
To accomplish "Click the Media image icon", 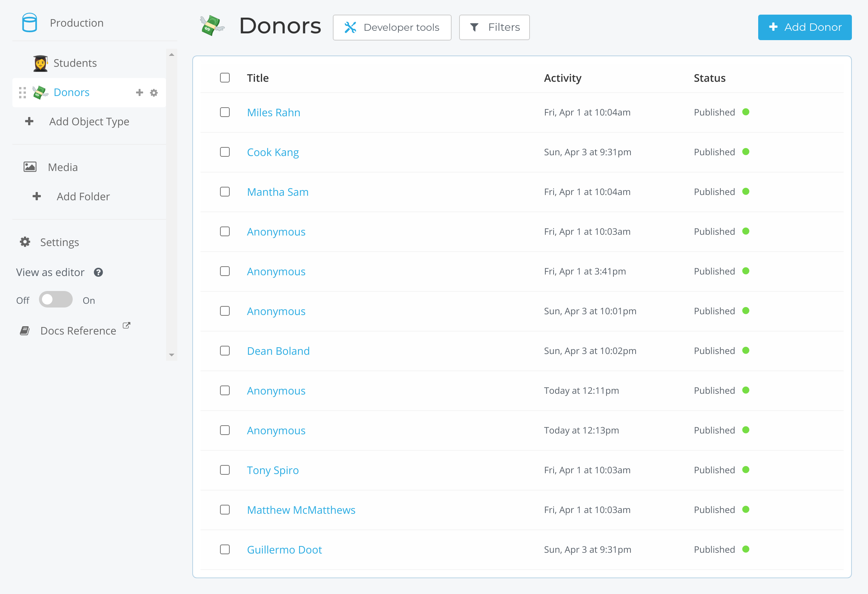I will pos(30,167).
